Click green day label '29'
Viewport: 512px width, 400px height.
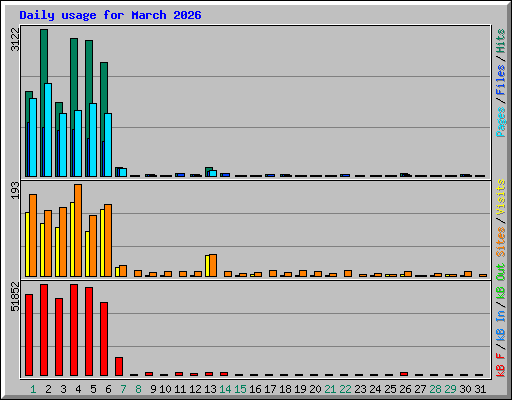tap(450, 389)
